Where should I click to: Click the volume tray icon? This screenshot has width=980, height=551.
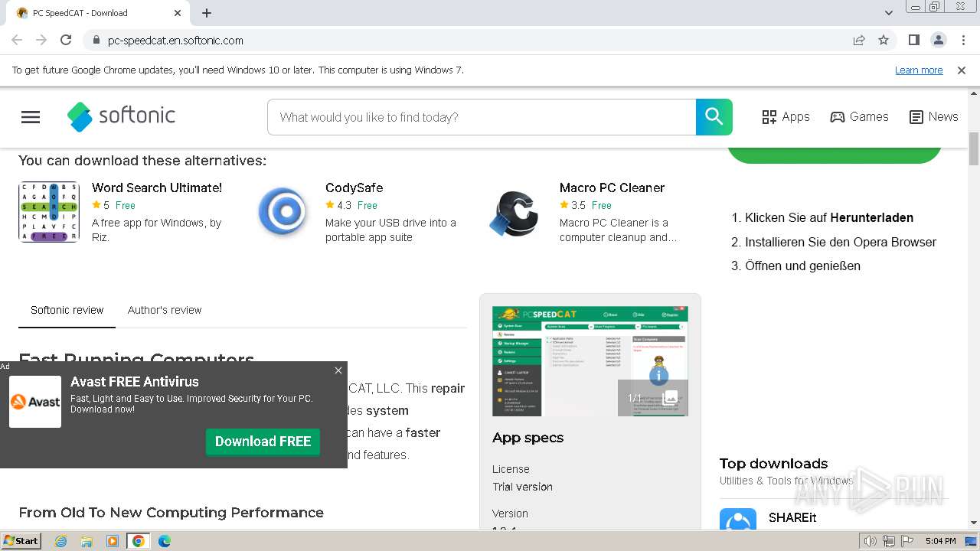tap(870, 541)
